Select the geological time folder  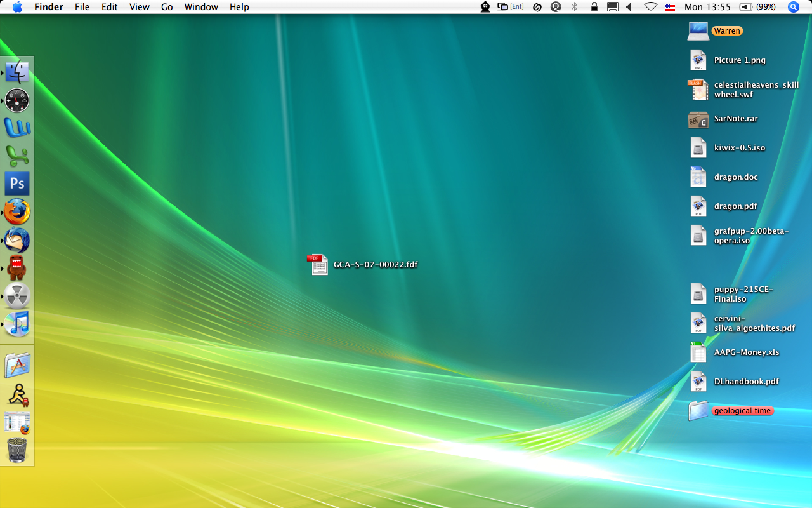(698, 410)
